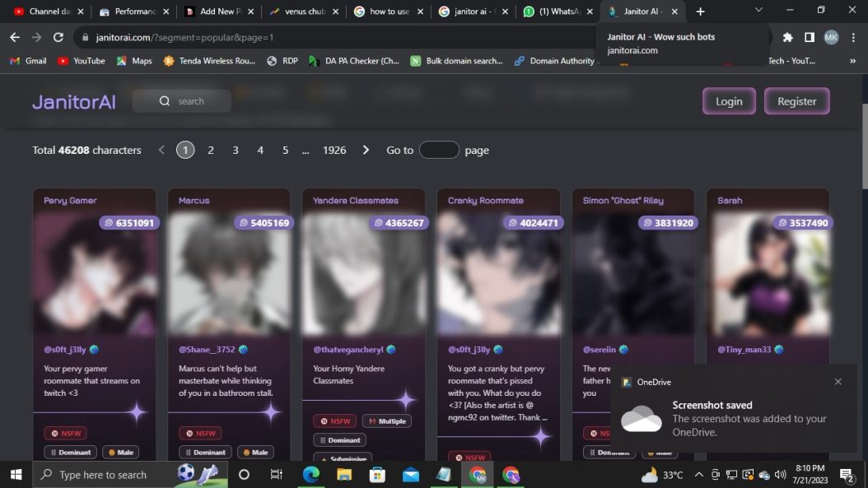This screenshot has width=868, height=488.
Task: Launch Microsoft Edge from the taskbar
Action: pyautogui.click(x=311, y=475)
